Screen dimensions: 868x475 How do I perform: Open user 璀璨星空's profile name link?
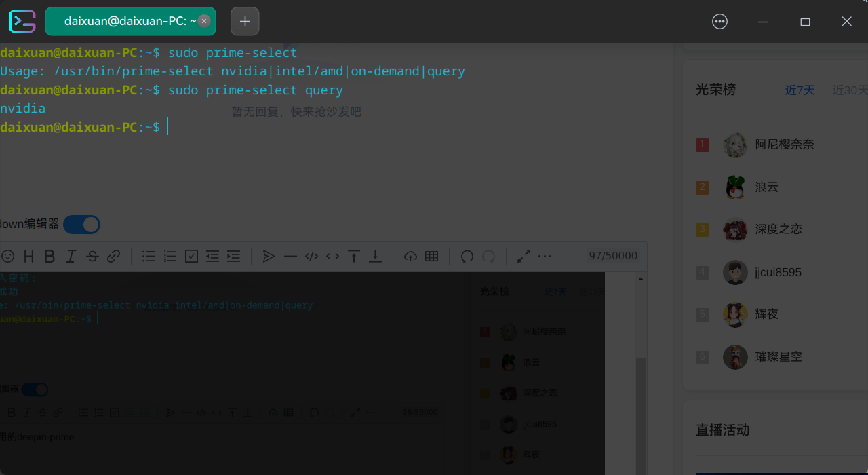pyautogui.click(x=778, y=357)
